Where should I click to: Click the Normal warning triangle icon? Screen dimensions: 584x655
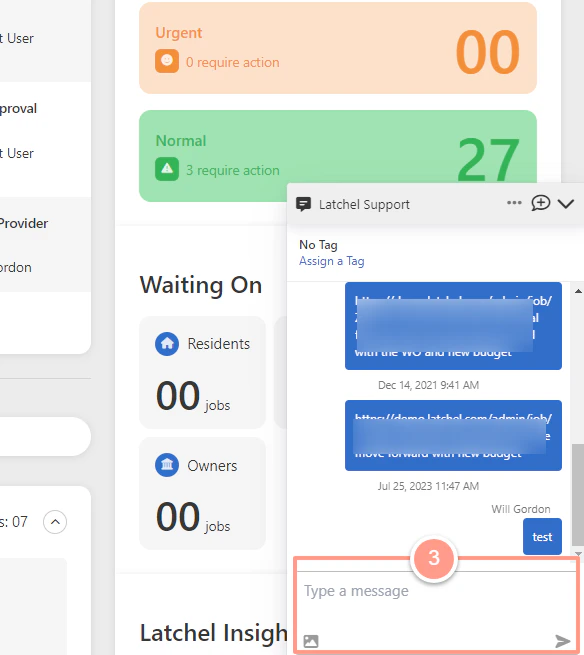click(167, 169)
